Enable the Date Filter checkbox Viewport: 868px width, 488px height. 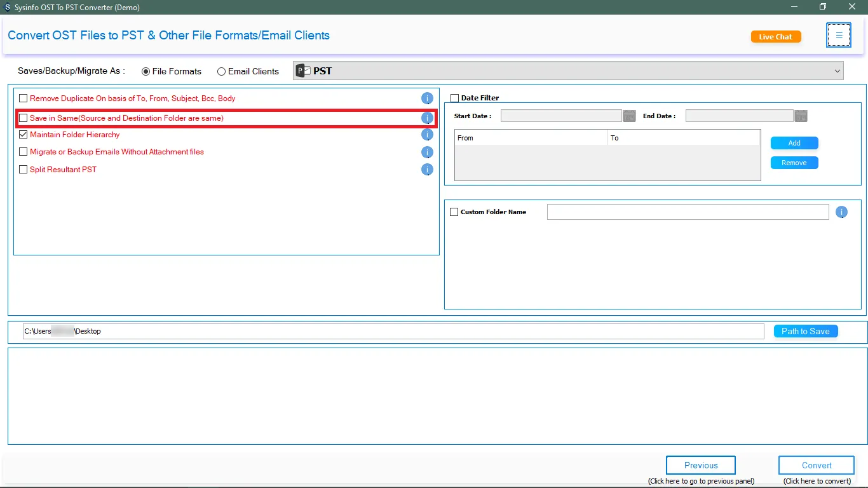[454, 98]
